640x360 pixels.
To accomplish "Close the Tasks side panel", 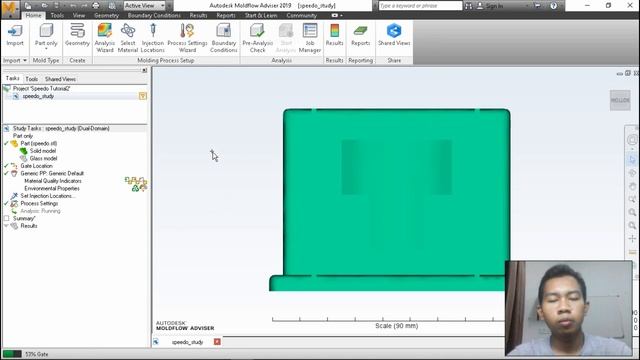I will pyautogui.click(x=144, y=70).
